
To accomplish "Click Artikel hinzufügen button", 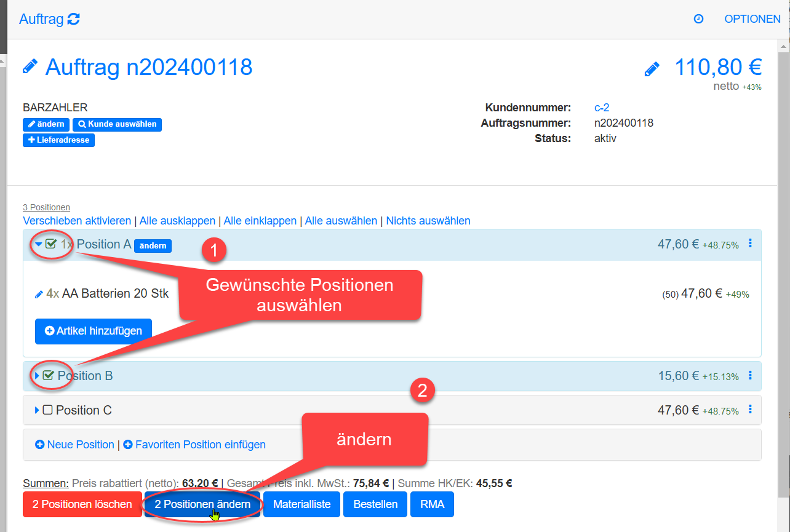I will point(94,331).
